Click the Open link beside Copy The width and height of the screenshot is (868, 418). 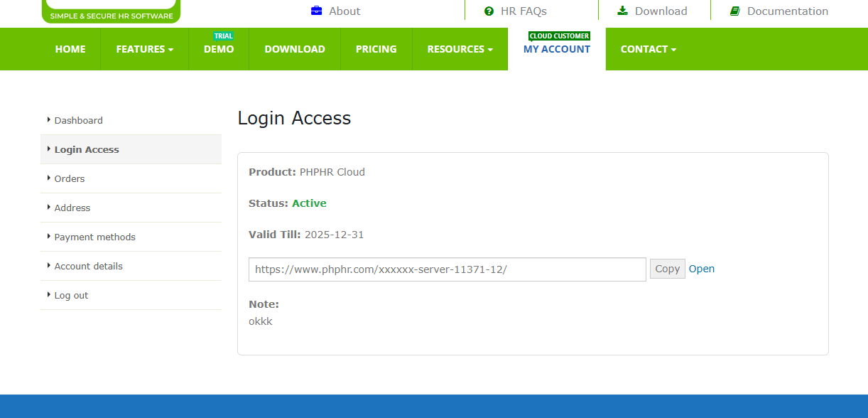point(702,269)
